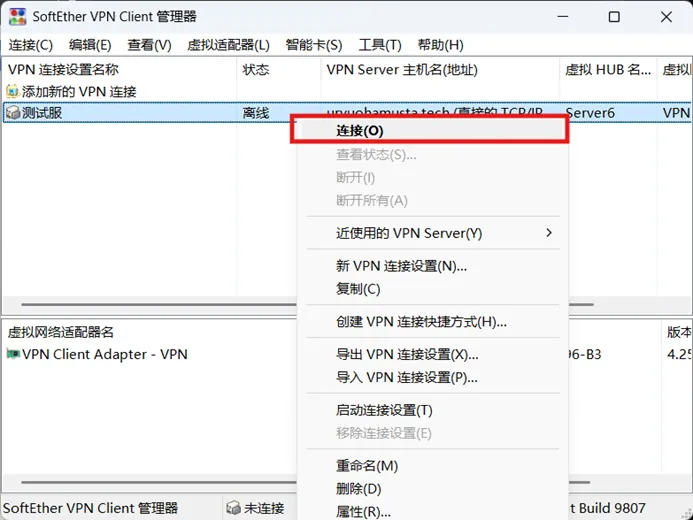Open the 智能卡(S) menu

313,45
